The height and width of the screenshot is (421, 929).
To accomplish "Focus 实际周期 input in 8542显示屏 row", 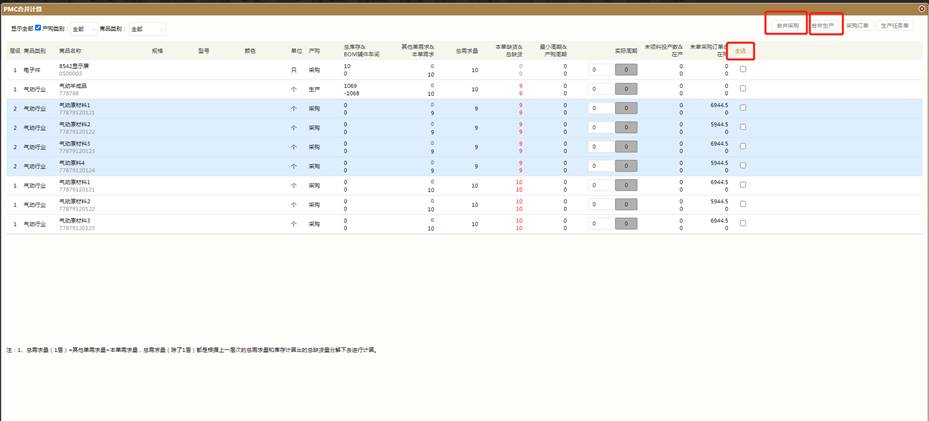I will (x=601, y=70).
